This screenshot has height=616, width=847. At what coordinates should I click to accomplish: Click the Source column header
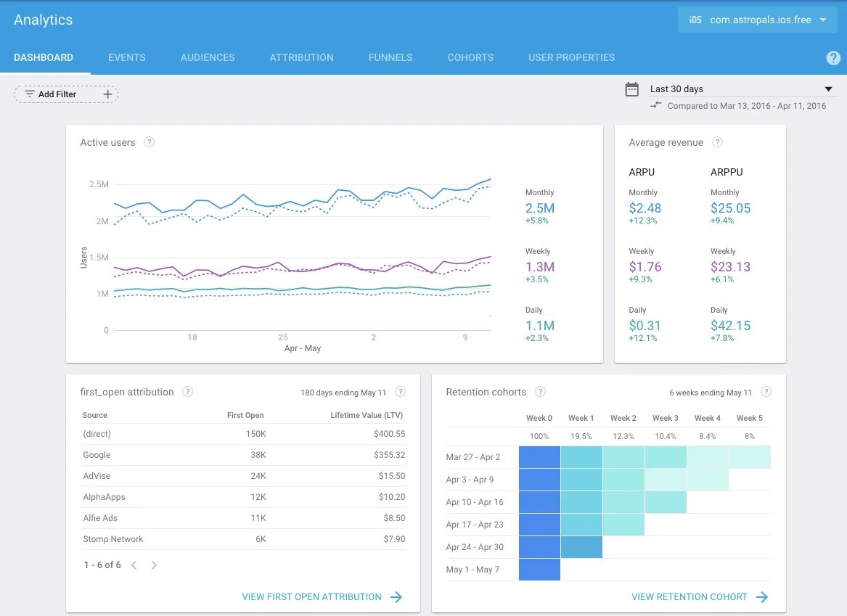click(x=94, y=415)
